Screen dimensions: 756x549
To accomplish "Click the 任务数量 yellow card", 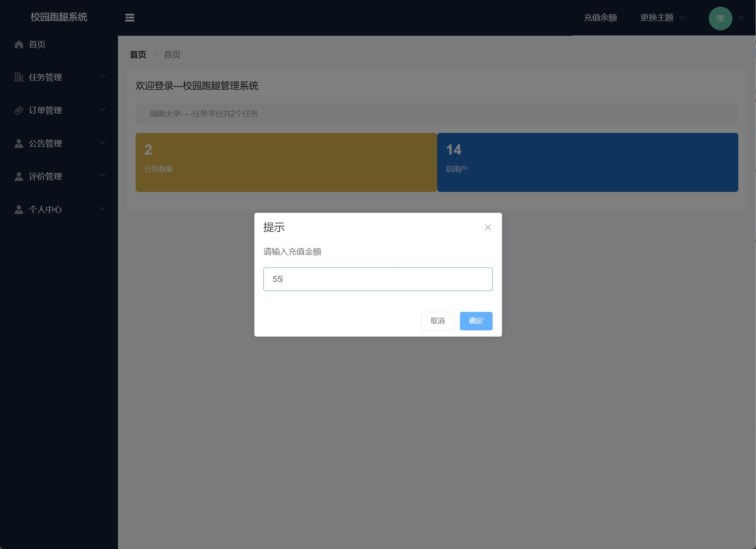I will [286, 162].
